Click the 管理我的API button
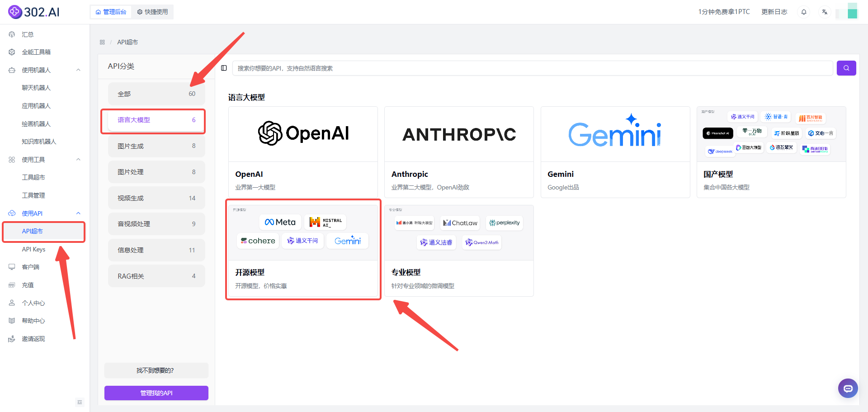The width and height of the screenshot is (868, 412). (x=156, y=393)
